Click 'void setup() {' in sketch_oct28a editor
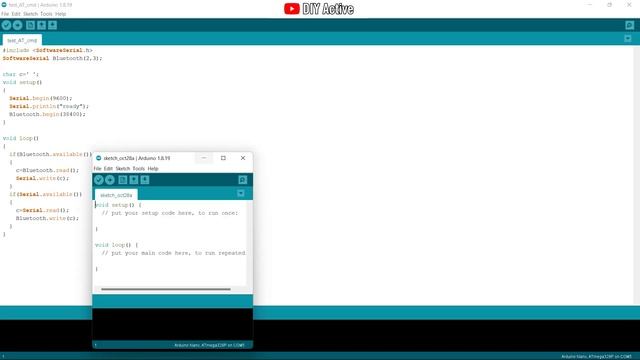640x360 pixels. pos(118,205)
